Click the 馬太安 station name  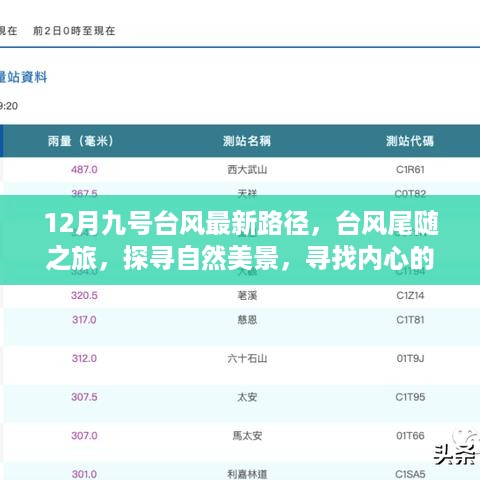(x=247, y=436)
